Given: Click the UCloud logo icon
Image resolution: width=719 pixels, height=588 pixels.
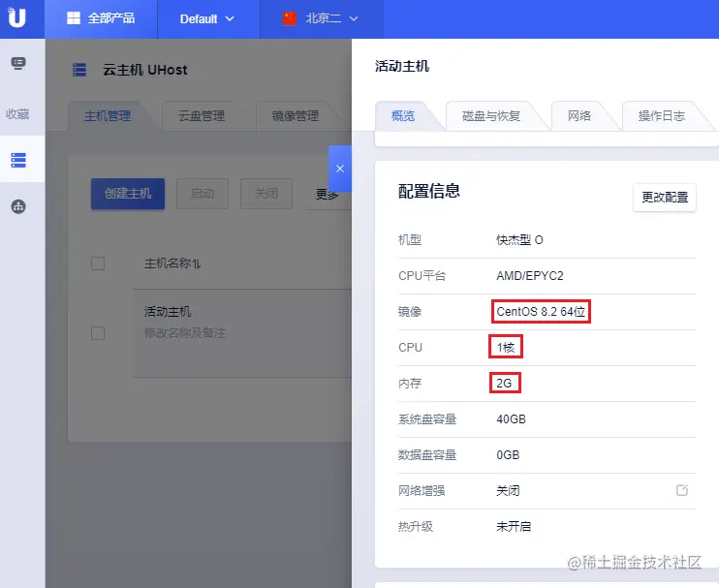Looking at the screenshot, I should (x=16, y=17).
